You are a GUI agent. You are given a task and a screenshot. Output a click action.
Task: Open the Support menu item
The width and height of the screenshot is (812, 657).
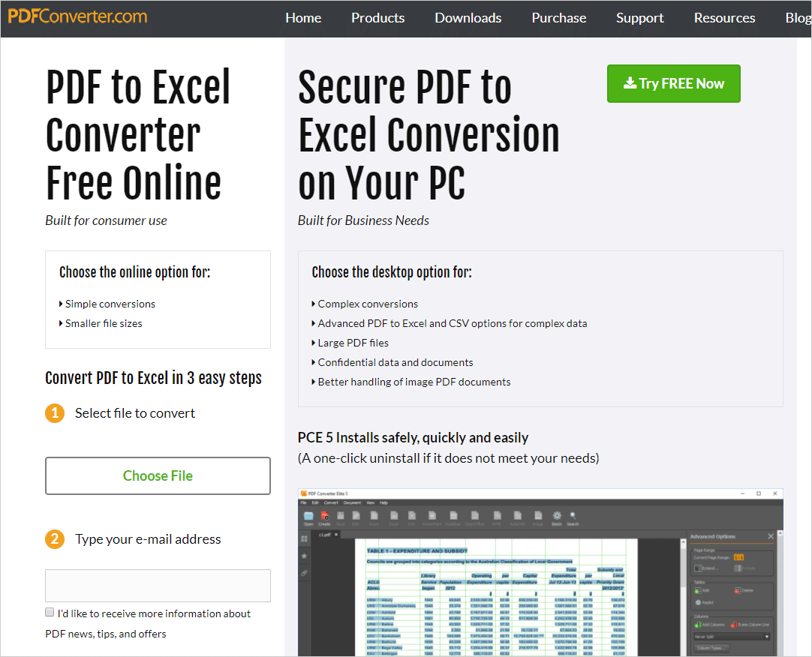tap(639, 18)
